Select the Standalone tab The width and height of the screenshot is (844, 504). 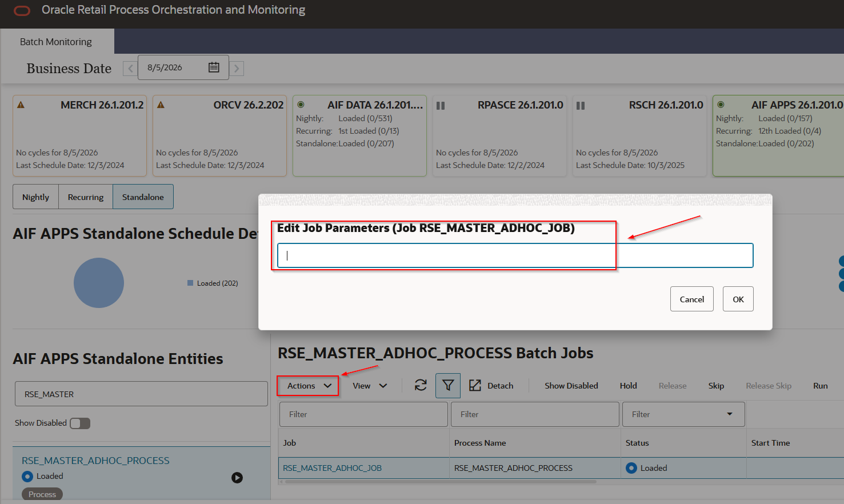(143, 197)
